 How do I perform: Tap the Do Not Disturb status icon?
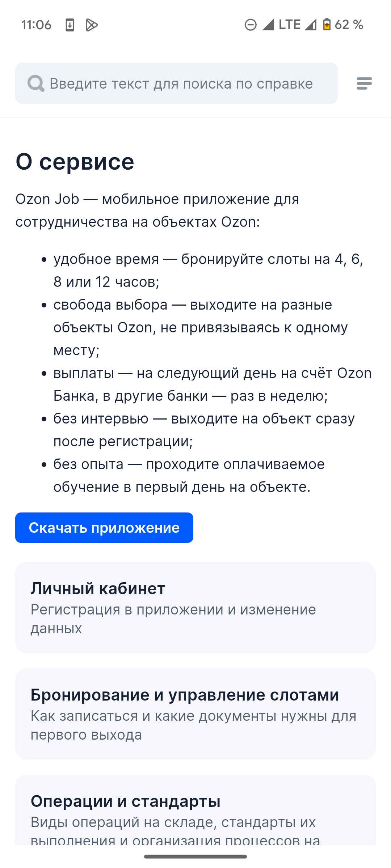(251, 25)
